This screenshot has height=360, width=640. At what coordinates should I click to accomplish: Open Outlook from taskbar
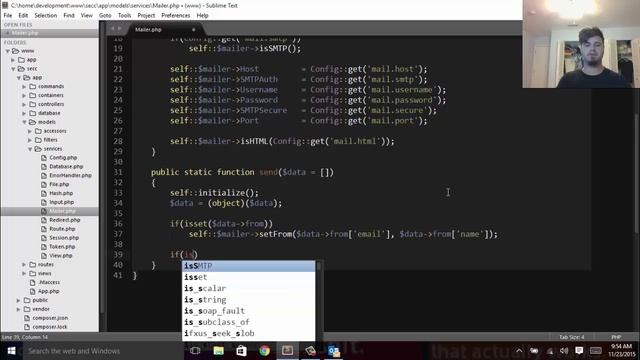334,351
